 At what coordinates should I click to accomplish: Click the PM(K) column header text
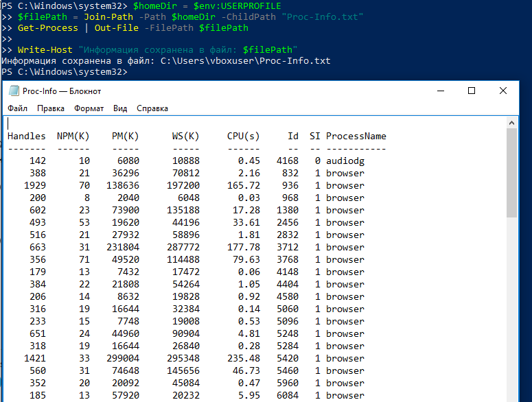(125, 137)
